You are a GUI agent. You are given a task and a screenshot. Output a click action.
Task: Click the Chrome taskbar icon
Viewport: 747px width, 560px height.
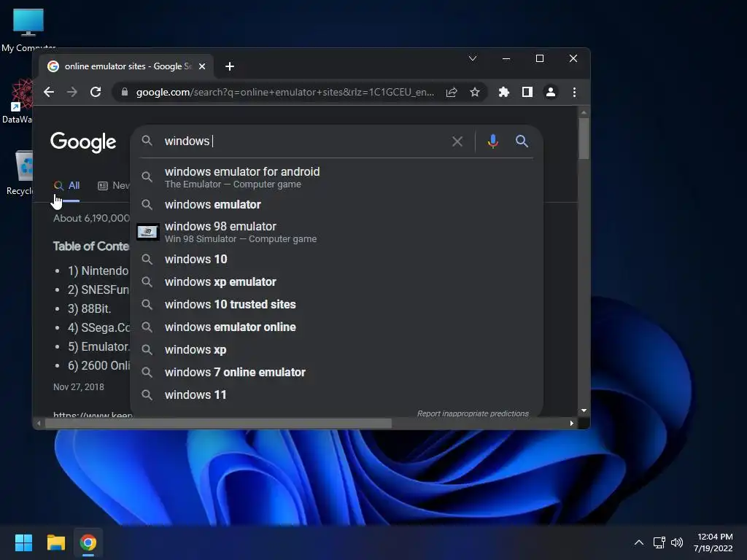[x=88, y=542]
